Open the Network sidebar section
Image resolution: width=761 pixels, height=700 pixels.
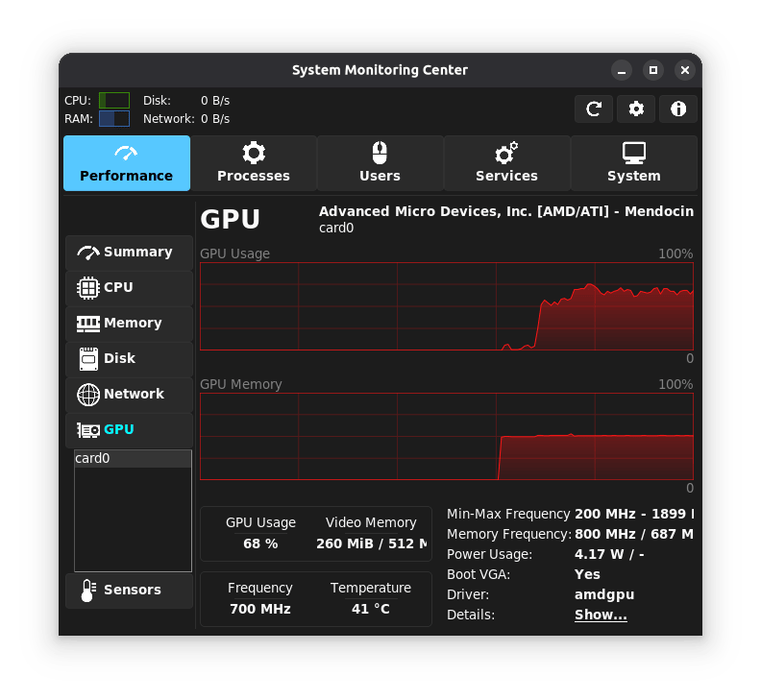[x=129, y=395]
